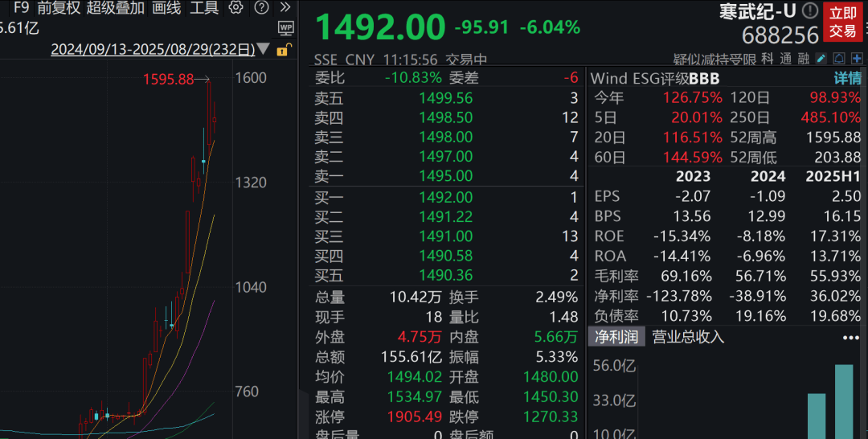Open the date range dropdown triangle
The height and width of the screenshot is (439, 868).
[264, 50]
